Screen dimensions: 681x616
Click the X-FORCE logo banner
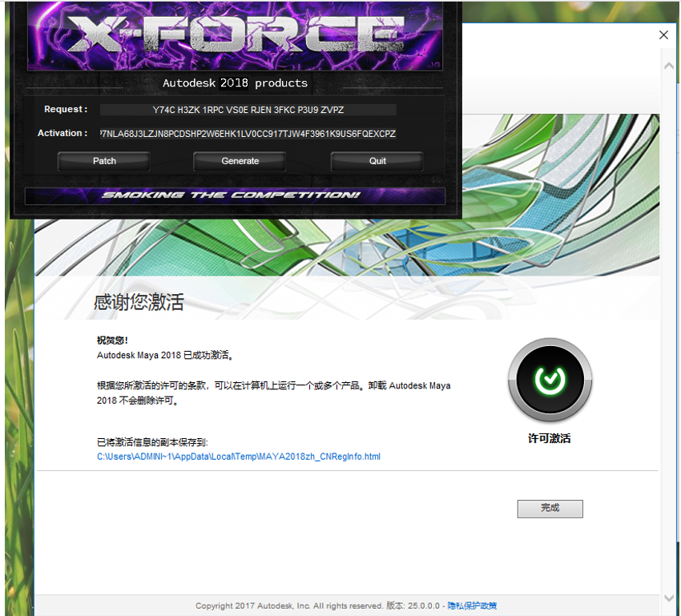[236, 36]
